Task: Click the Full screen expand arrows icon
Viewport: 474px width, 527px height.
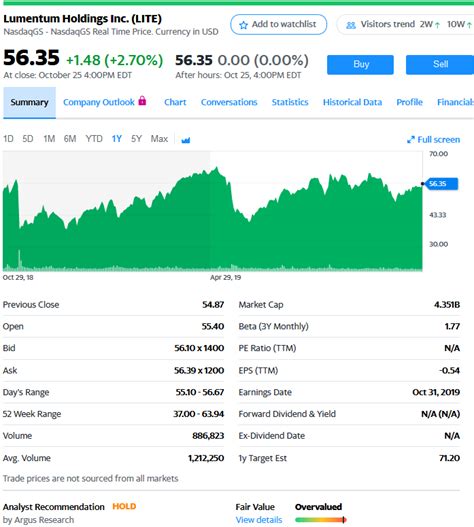Action: coord(410,140)
